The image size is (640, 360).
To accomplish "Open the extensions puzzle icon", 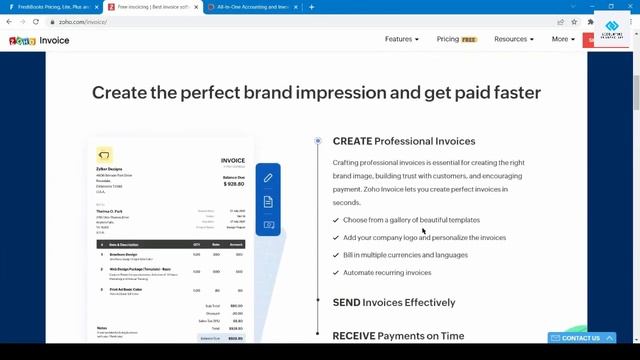I will (590, 22).
